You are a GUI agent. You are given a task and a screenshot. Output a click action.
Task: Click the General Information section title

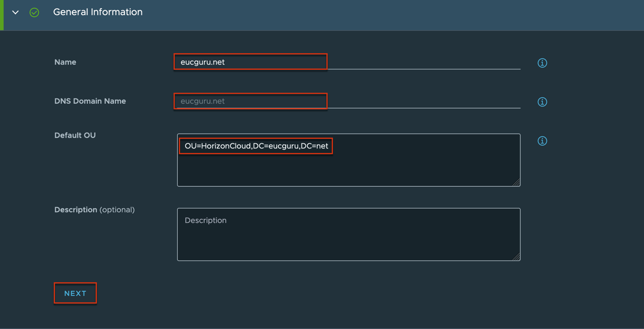pyautogui.click(x=98, y=12)
